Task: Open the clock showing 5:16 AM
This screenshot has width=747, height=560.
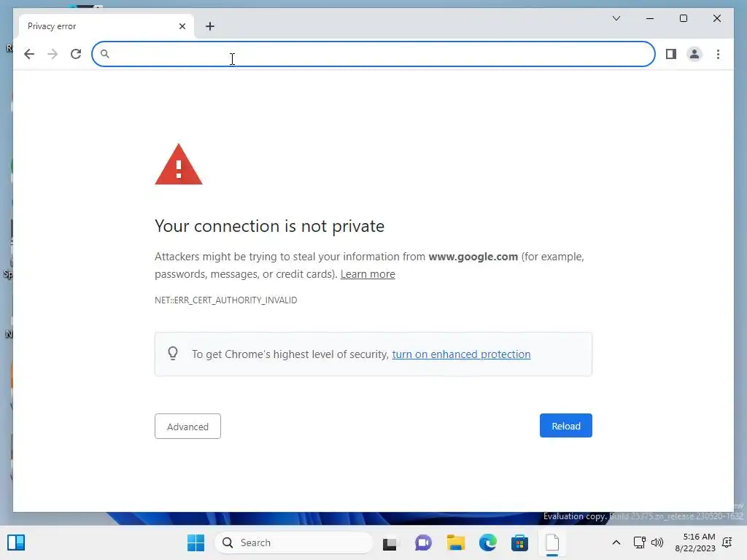Action: point(695,542)
